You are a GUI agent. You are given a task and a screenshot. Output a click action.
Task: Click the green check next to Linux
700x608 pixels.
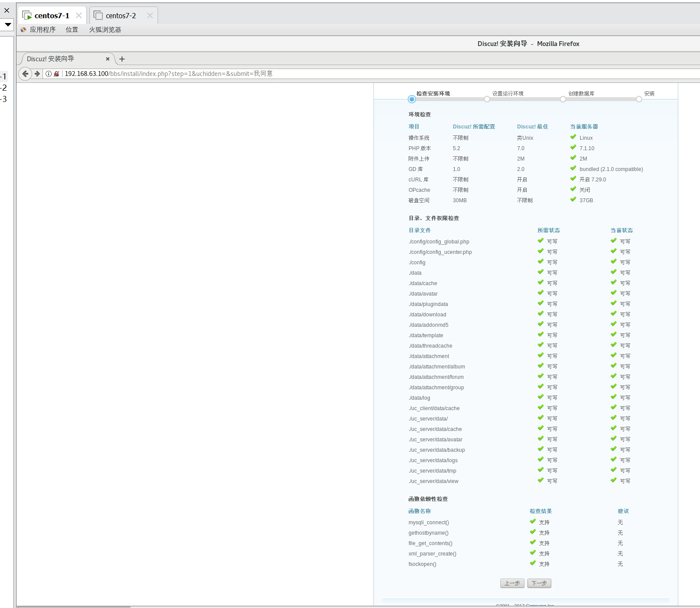573,137
